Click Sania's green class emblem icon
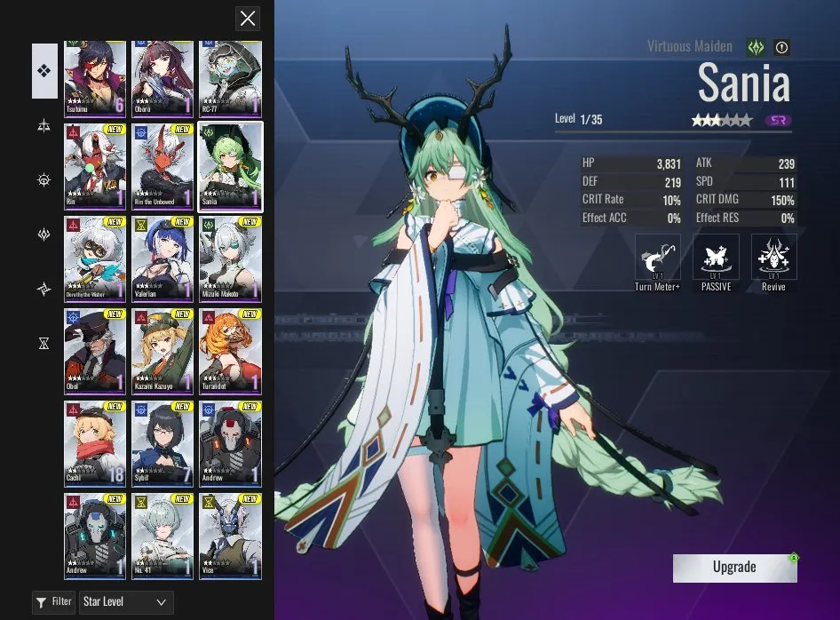 coord(756,48)
